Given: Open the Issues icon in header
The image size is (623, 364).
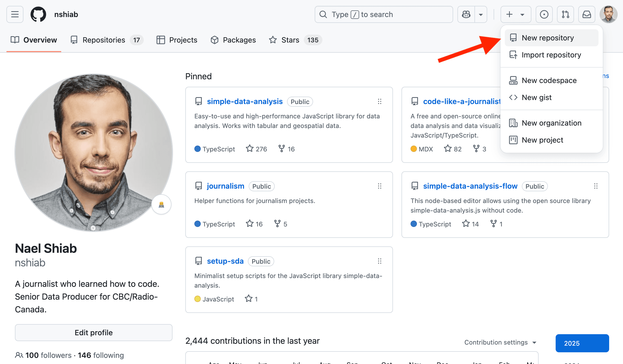Looking at the screenshot, I should point(544,14).
